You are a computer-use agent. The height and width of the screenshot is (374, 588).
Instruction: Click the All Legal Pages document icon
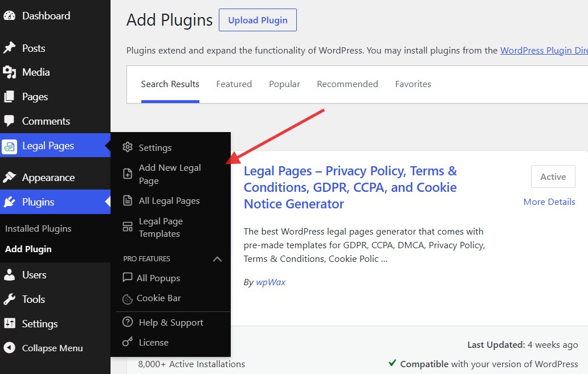128,200
